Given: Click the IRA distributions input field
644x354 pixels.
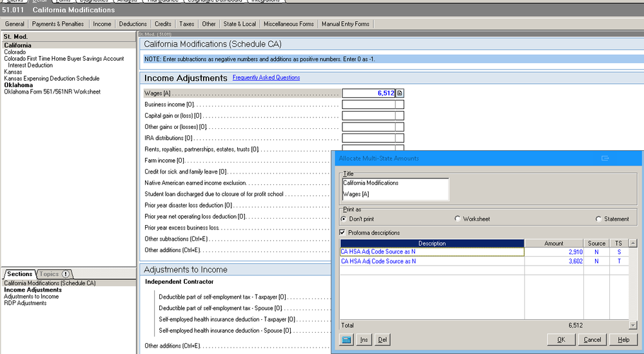Looking at the screenshot, I should [368, 138].
